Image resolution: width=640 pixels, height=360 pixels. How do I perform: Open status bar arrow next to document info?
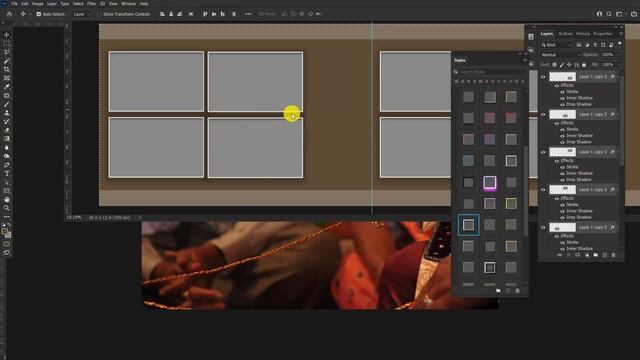[x=140, y=218]
